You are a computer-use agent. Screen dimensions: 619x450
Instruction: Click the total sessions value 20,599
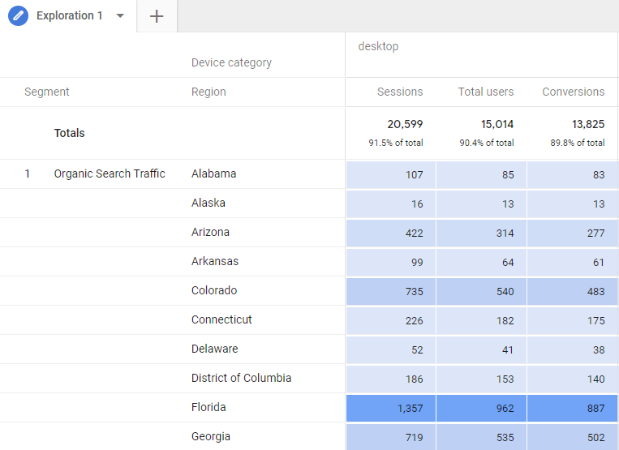[x=405, y=124]
